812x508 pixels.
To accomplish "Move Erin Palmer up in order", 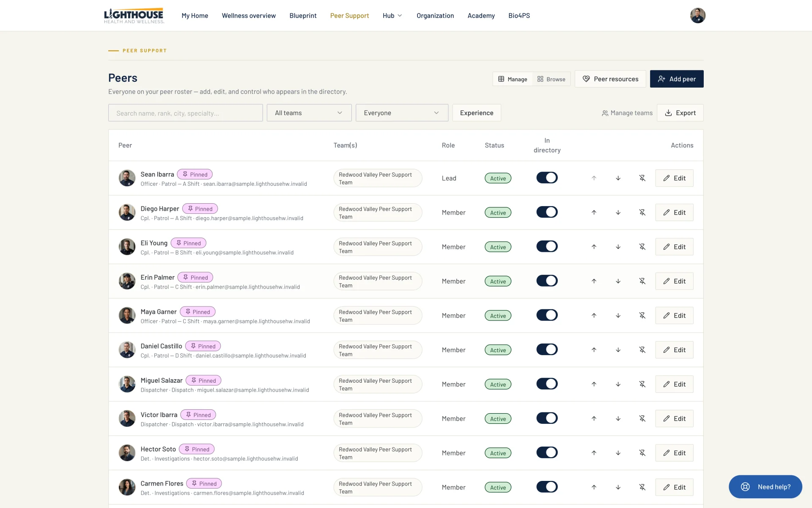I will (594, 281).
